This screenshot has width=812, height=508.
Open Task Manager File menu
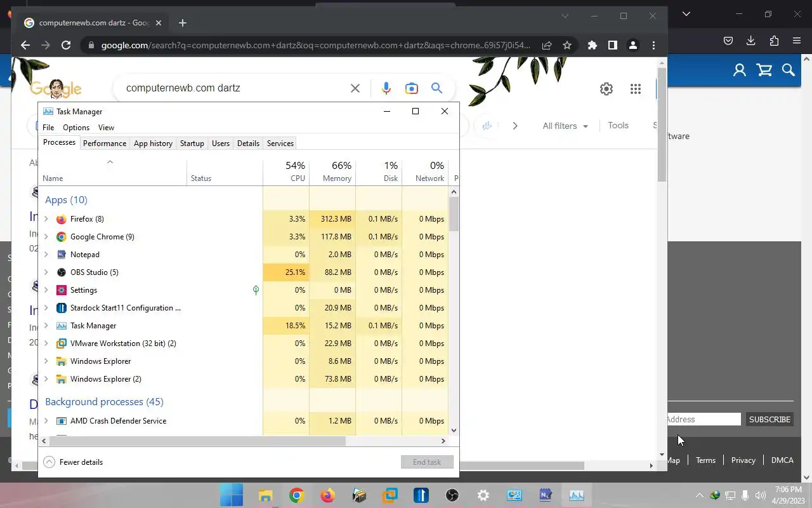coord(48,128)
